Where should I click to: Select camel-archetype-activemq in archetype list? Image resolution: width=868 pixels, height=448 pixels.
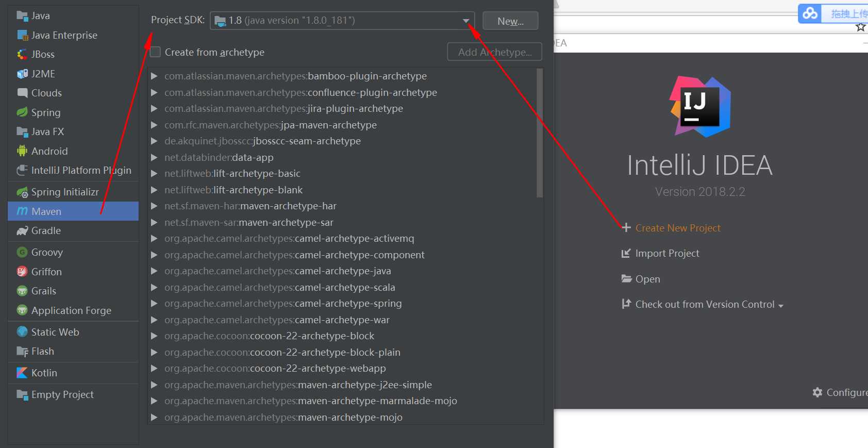pyautogui.click(x=289, y=239)
